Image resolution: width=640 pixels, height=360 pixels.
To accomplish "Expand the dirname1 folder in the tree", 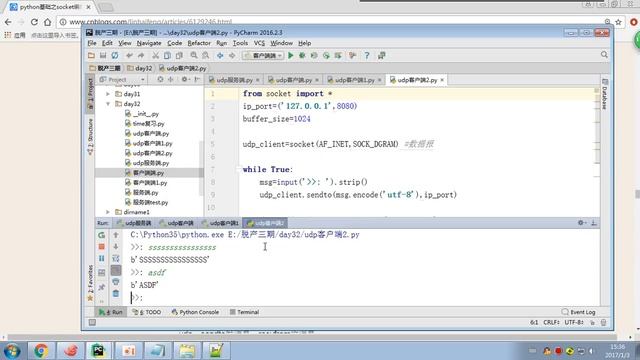I will [108, 212].
